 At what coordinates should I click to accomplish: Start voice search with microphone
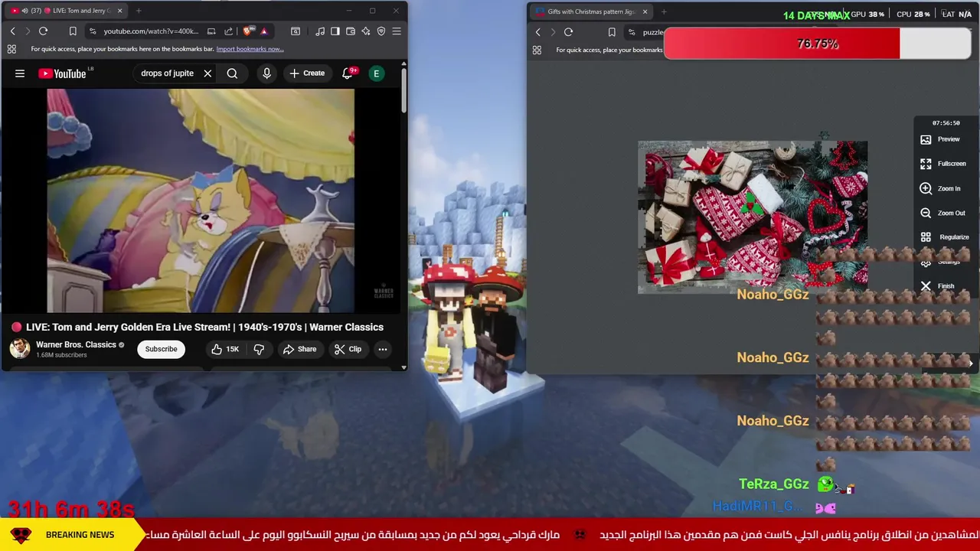tap(266, 73)
